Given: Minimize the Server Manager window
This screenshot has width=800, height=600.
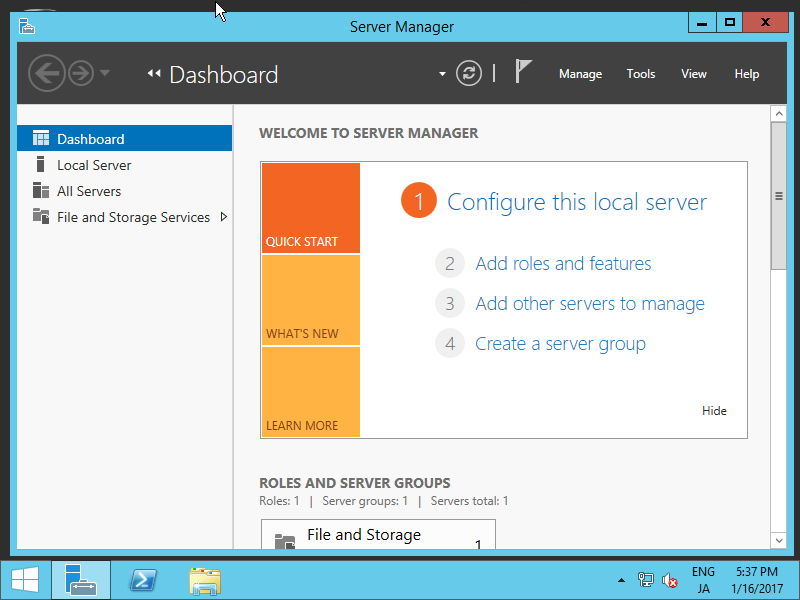Looking at the screenshot, I should pos(702,22).
